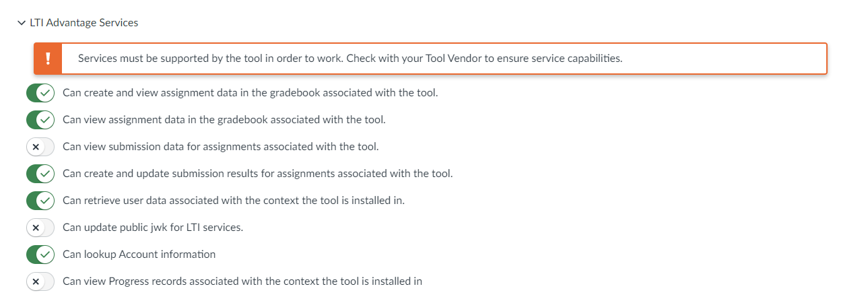Disable the create and view assignment data switch
This screenshot has width=868, height=301.
click(x=40, y=93)
